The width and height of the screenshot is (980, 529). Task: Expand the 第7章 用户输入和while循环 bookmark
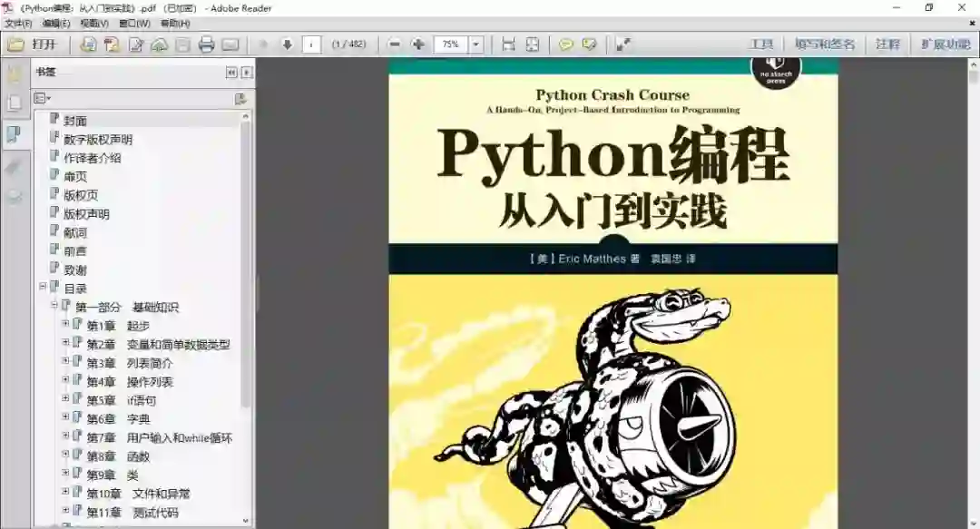[65, 436]
